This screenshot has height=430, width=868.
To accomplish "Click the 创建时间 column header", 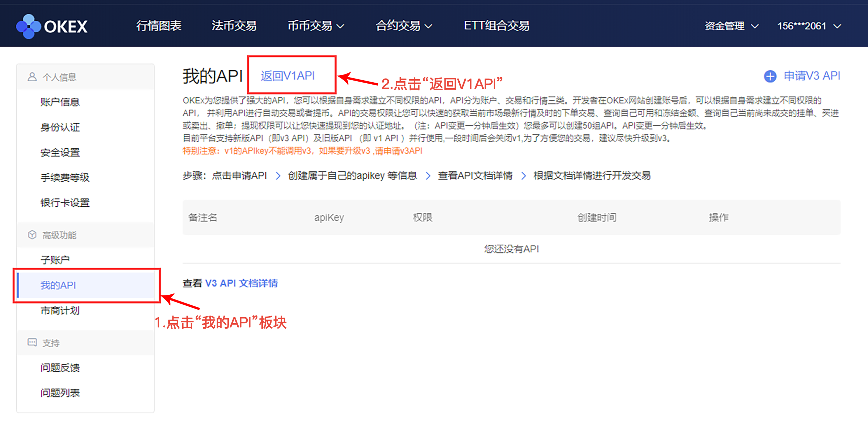I will 597,218.
